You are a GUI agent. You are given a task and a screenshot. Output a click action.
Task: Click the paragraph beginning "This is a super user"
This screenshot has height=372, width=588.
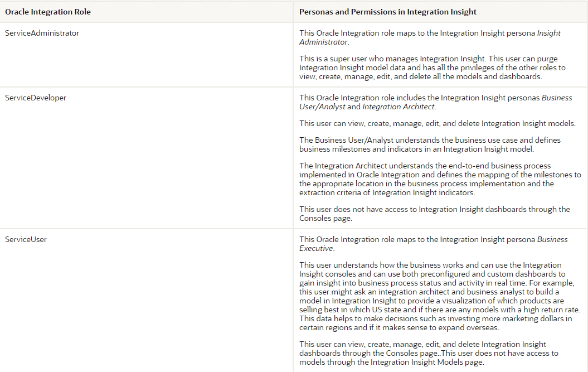(x=432, y=67)
